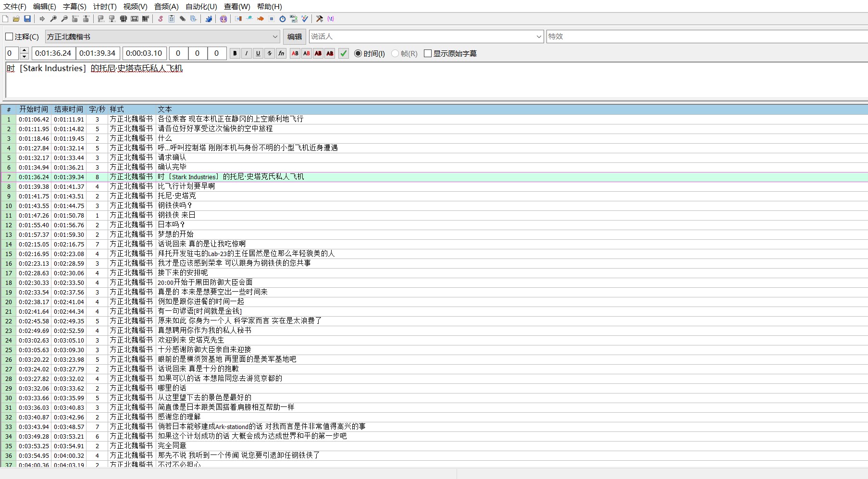The height and width of the screenshot is (479, 868).
Task: Snap to scene filmstrip icon
Action: coord(135,19)
